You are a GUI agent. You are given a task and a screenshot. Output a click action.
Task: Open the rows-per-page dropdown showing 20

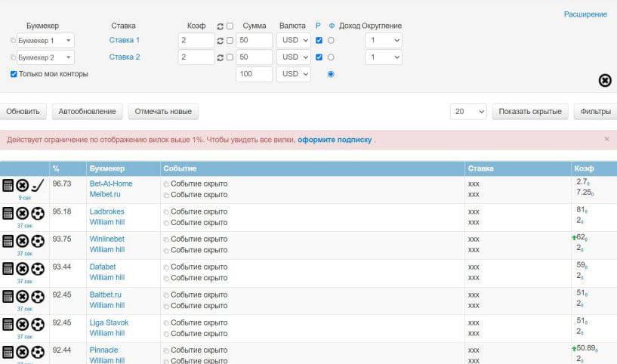468,111
